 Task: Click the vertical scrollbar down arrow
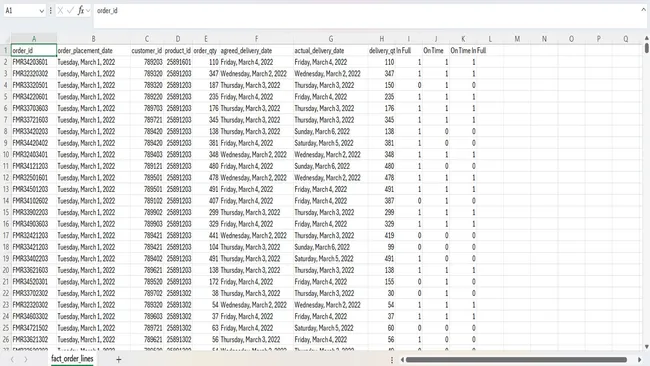(x=647, y=347)
